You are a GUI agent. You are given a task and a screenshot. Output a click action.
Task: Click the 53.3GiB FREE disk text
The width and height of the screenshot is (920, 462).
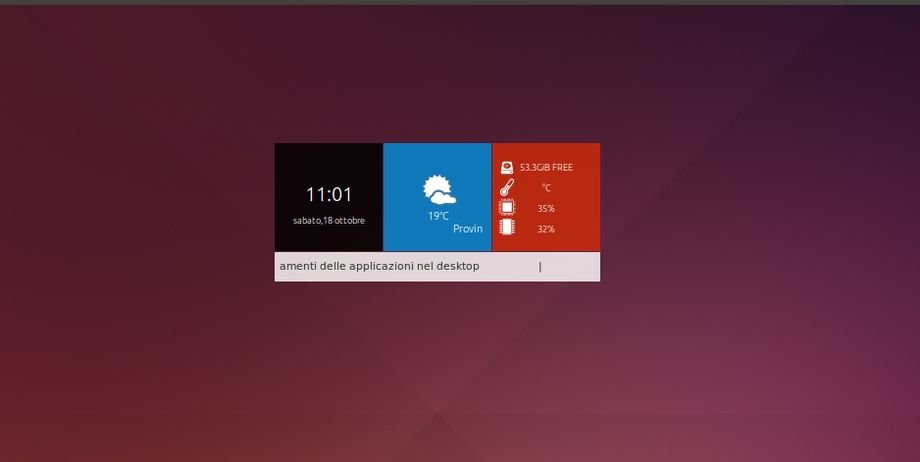tap(546, 167)
